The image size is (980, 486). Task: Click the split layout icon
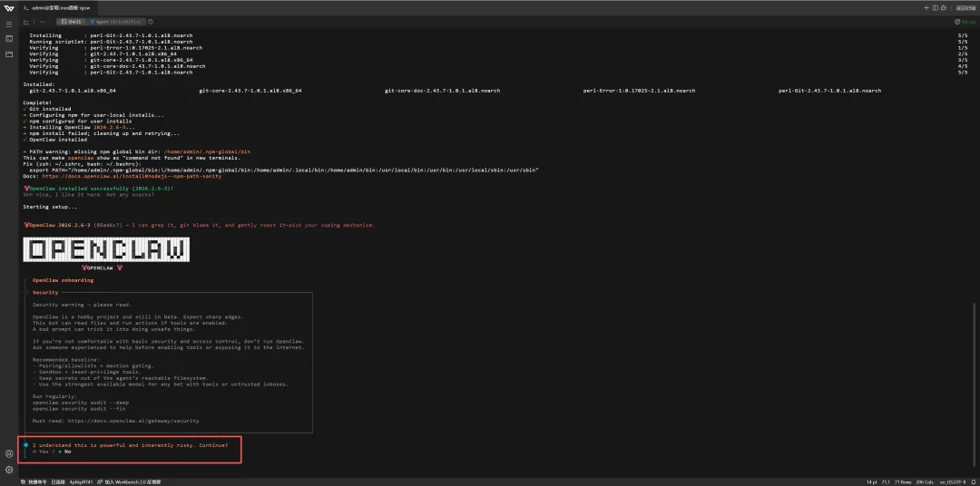click(935, 8)
